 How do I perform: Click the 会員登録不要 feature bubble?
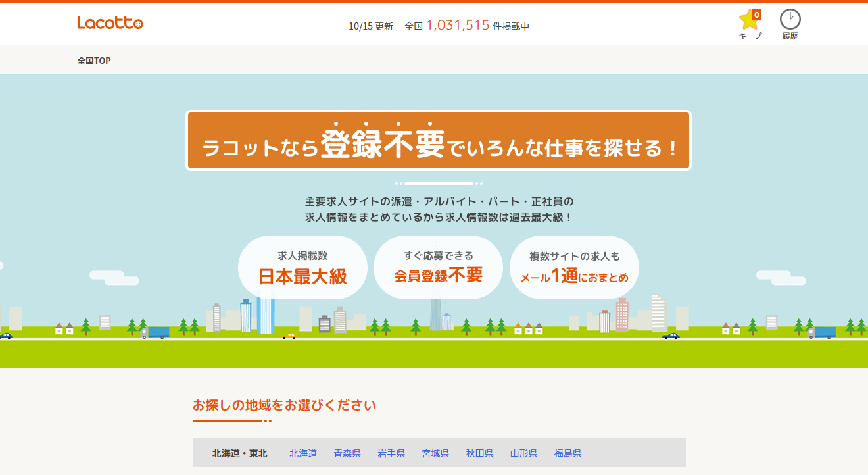click(x=438, y=268)
